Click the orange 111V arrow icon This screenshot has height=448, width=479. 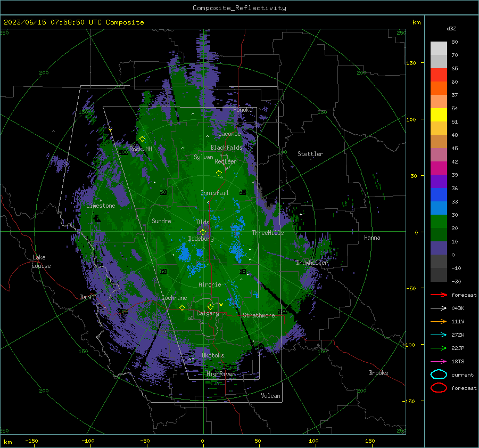439,321
